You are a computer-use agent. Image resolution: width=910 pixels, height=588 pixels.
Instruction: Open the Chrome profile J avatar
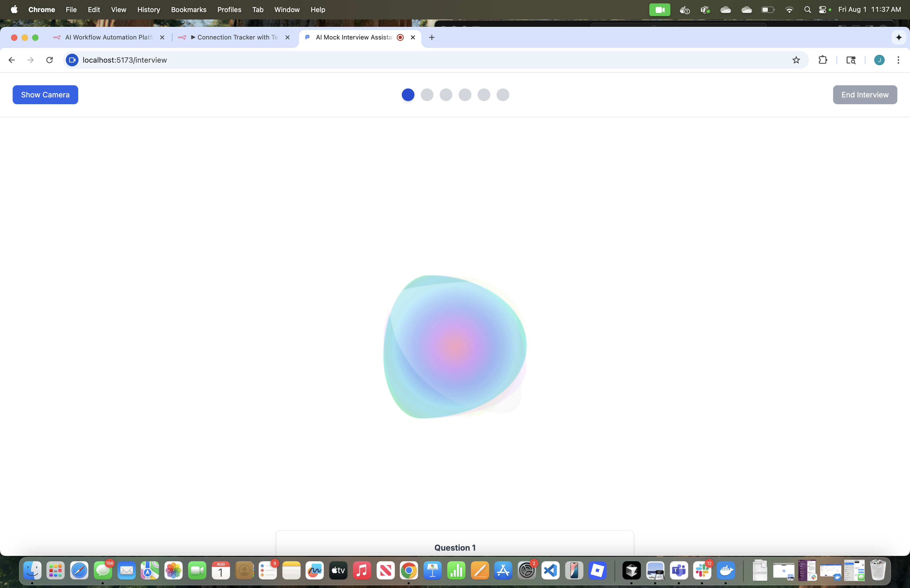[879, 60]
